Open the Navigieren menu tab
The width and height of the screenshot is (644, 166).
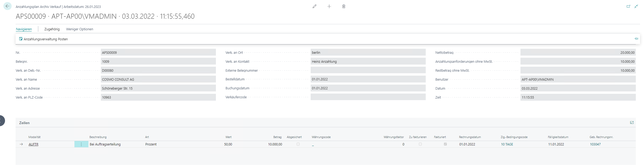click(24, 29)
